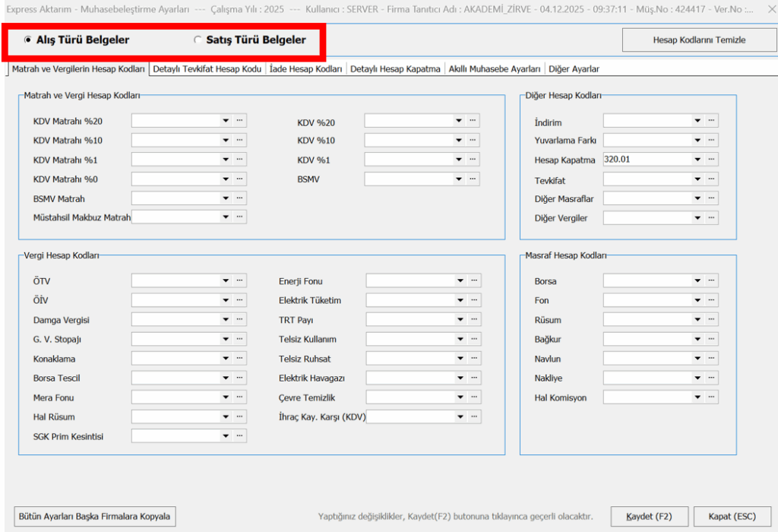Open Nakliye dropdown arrow
The height and width of the screenshot is (532, 778).
pyautogui.click(x=697, y=378)
